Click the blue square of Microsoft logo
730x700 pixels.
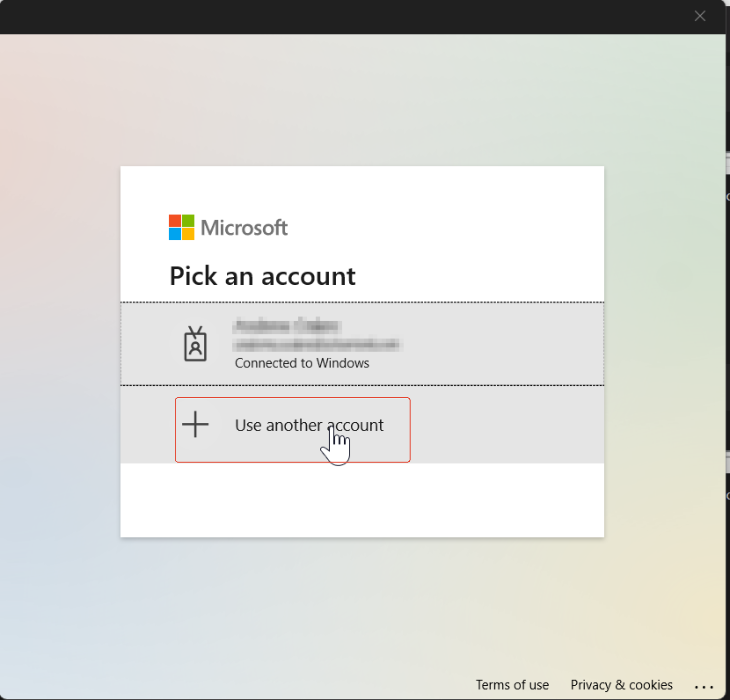[175, 234]
